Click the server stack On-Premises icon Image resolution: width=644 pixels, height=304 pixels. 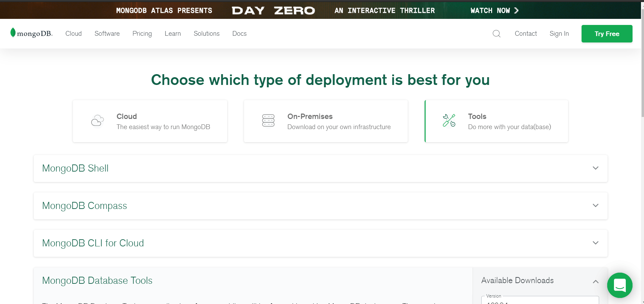(x=268, y=121)
